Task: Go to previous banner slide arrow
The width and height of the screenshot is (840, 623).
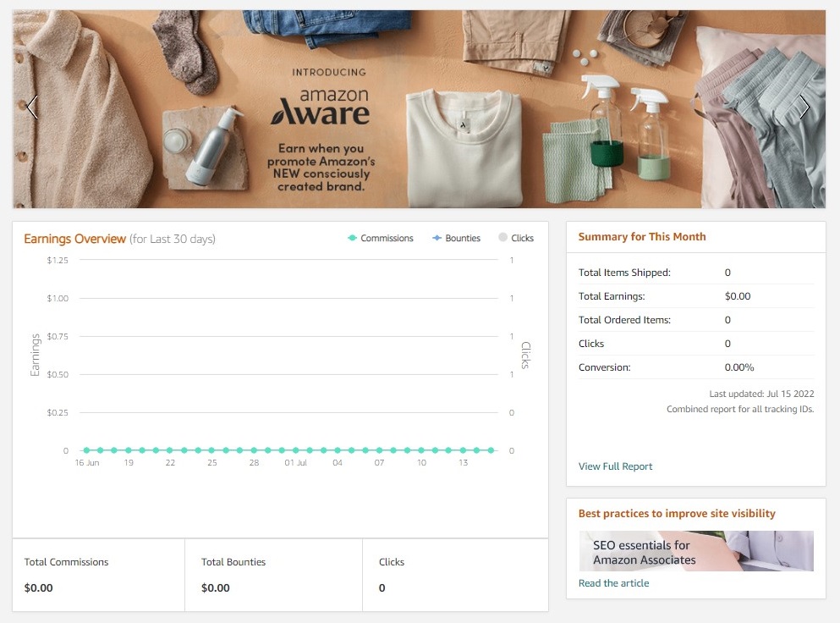Action: coord(32,108)
